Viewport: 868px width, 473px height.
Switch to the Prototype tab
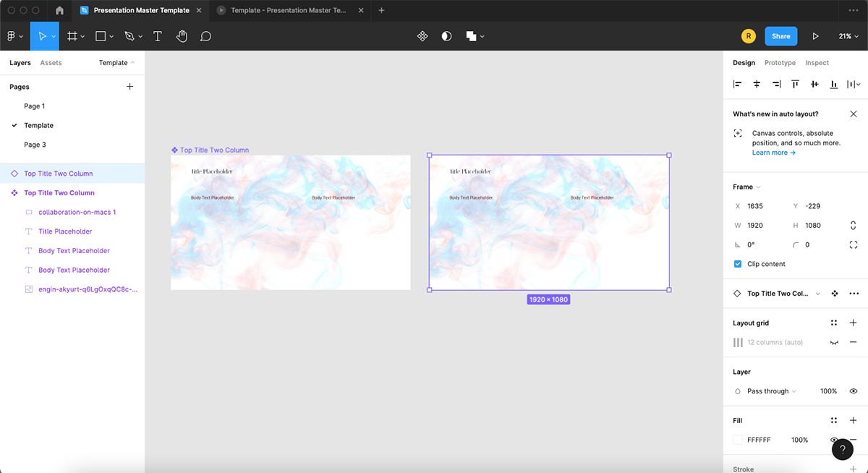[x=780, y=62]
